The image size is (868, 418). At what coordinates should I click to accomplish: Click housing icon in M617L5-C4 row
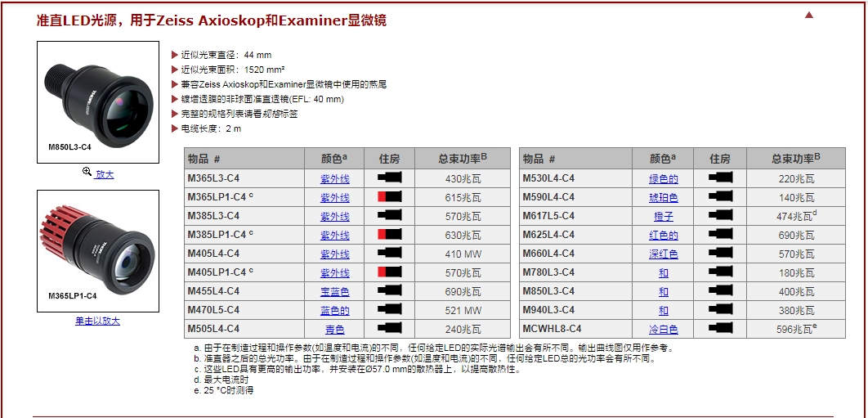720,216
